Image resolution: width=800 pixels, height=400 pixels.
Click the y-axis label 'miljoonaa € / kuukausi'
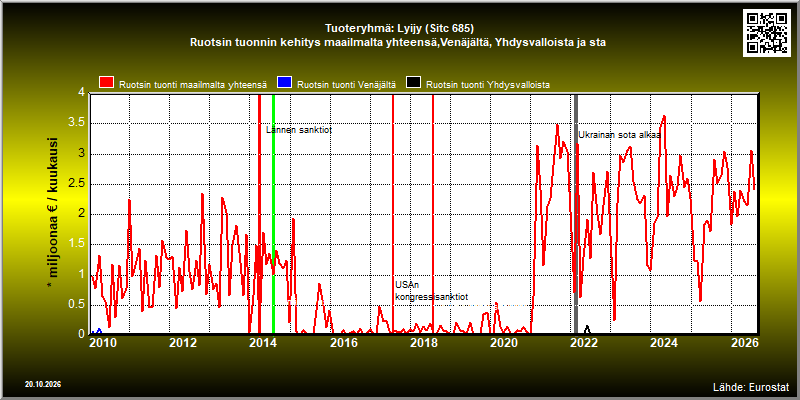coord(53,208)
